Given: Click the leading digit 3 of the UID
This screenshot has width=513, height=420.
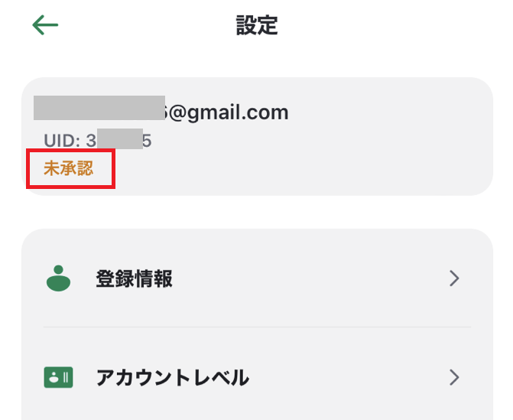Looking at the screenshot, I should click(91, 141).
